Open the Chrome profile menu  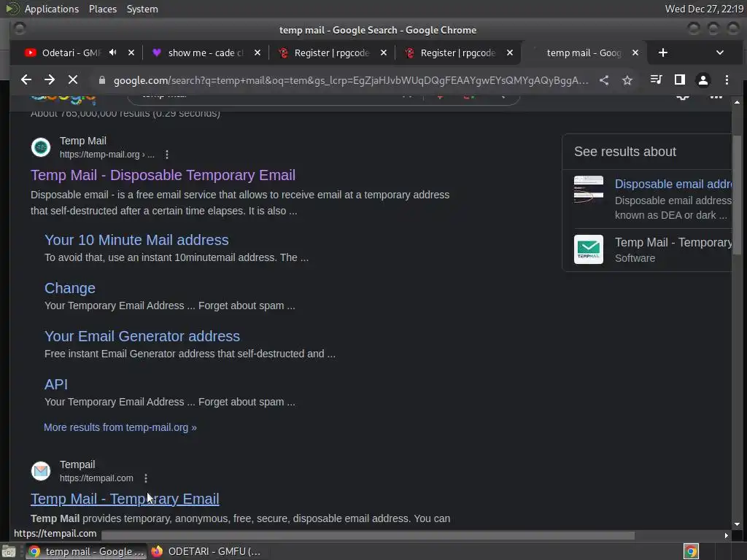(703, 80)
